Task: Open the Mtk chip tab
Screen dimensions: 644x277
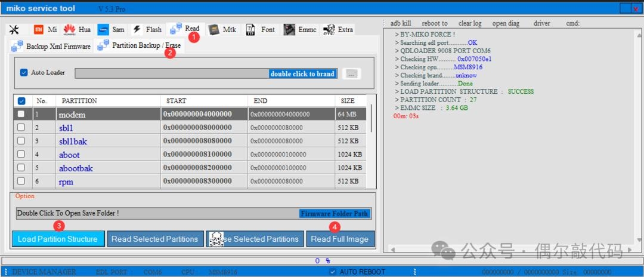Action: (x=222, y=30)
